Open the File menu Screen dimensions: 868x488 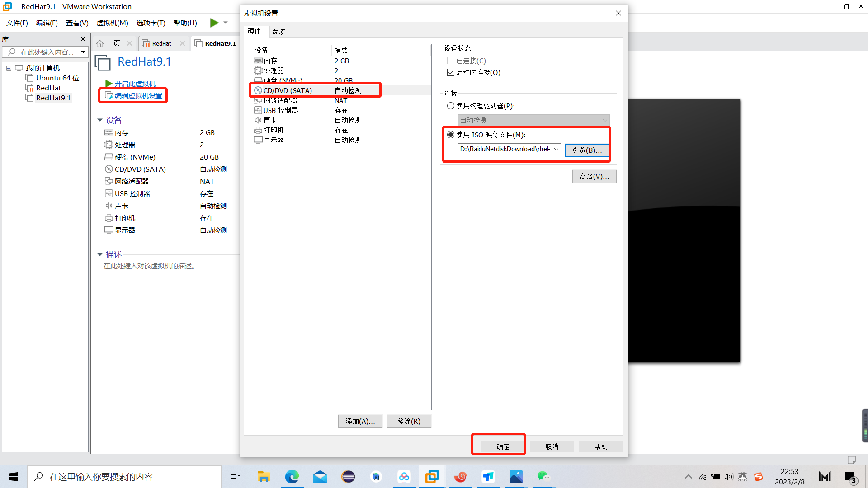click(x=17, y=23)
